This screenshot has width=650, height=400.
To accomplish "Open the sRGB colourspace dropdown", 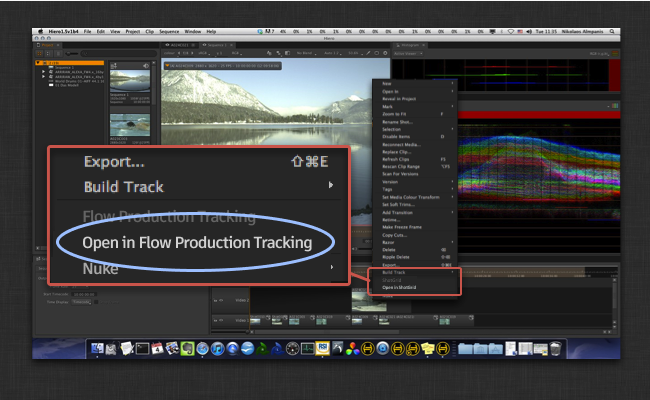I will pyautogui.click(x=203, y=53).
